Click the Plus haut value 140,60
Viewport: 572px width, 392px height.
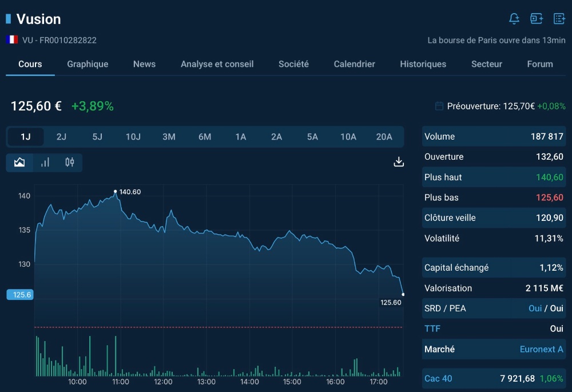click(x=549, y=177)
